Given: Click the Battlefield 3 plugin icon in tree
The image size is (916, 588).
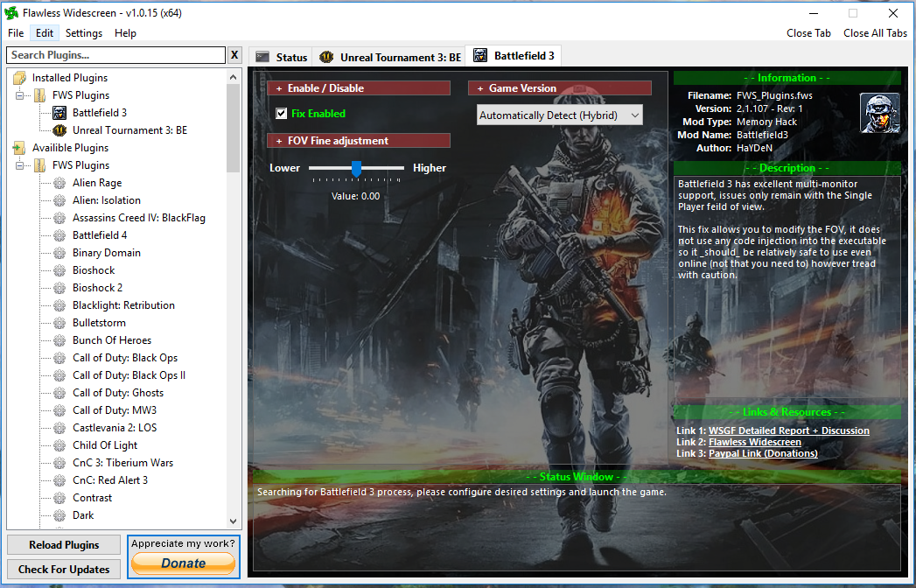Looking at the screenshot, I should (x=59, y=113).
